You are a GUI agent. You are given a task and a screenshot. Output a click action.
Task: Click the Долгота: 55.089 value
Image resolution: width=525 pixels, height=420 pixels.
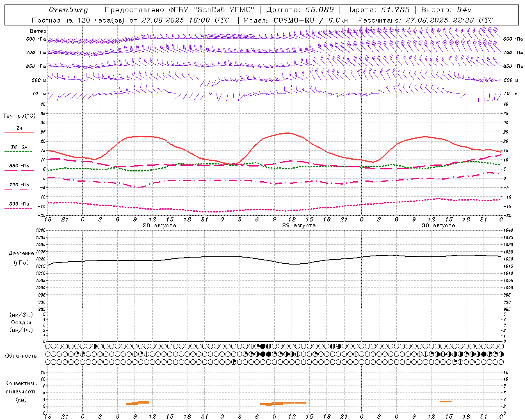tap(300, 10)
